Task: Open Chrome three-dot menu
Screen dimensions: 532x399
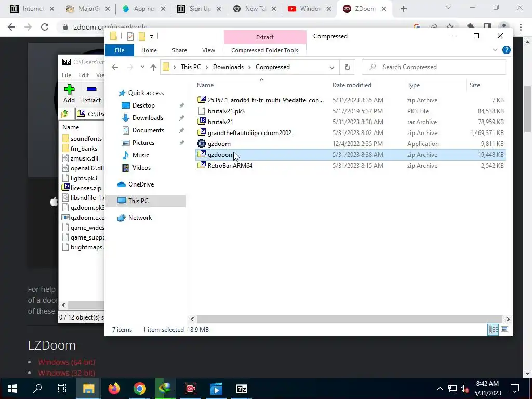Action: 521,27
